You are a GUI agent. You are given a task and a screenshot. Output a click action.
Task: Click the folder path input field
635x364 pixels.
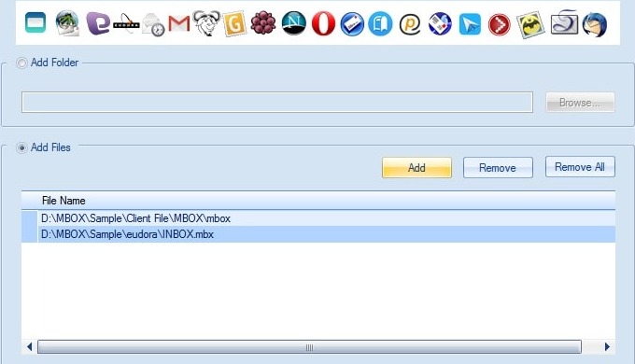[277, 102]
